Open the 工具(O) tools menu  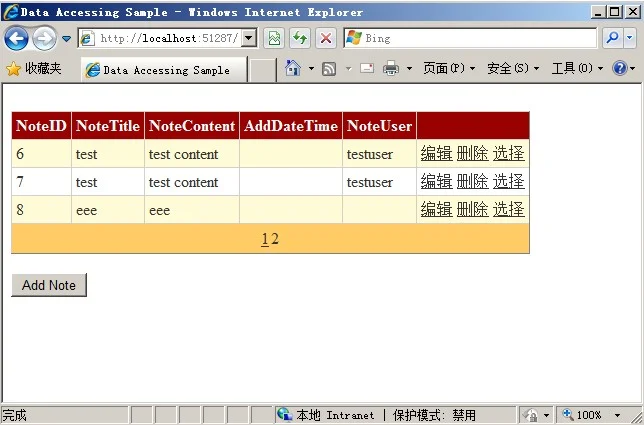[x=577, y=68]
